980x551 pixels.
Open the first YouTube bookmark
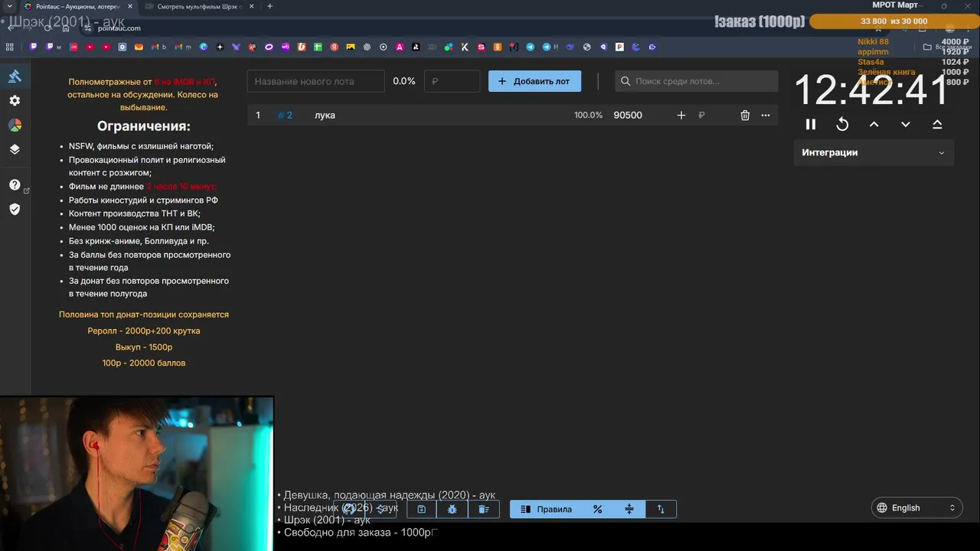pyautogui.click(x=90, y=47)
